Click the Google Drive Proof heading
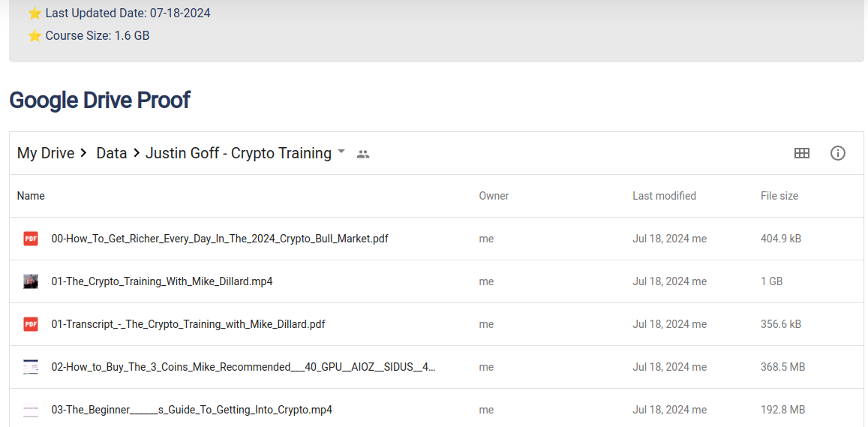Image resolution: width=868 pixels, height=427 pixels. click(x=100, y=101)
